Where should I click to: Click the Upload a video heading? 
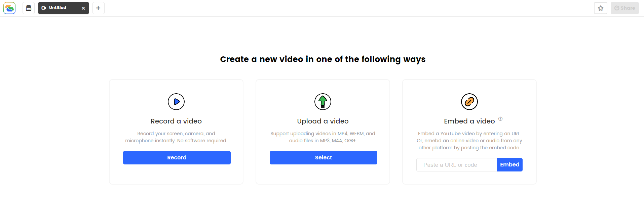pyautogui.click(x=323, y=121)
